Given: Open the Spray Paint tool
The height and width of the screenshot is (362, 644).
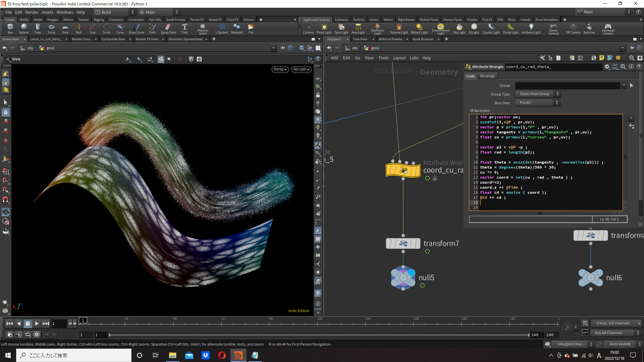Looking at the screenshot, I should point(168,29).
